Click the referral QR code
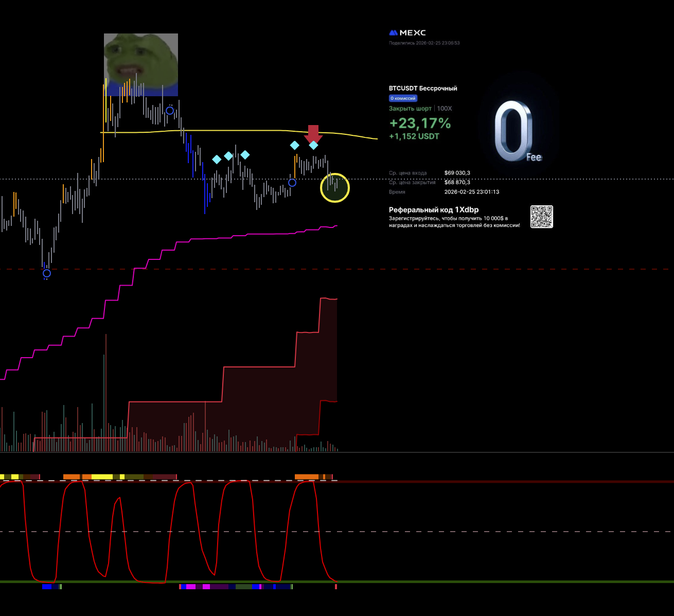 click(x=541, y=217)
